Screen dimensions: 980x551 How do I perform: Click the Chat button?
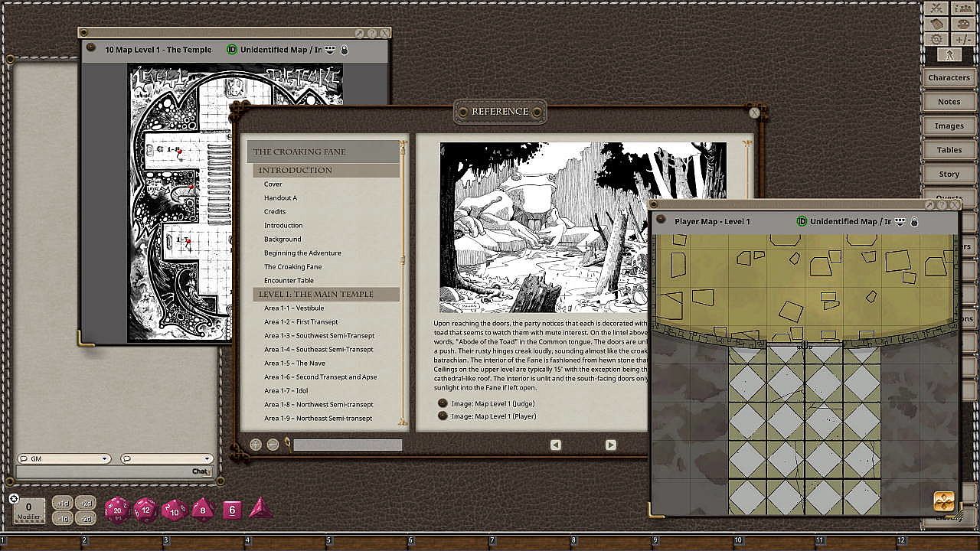pos(201,471)
